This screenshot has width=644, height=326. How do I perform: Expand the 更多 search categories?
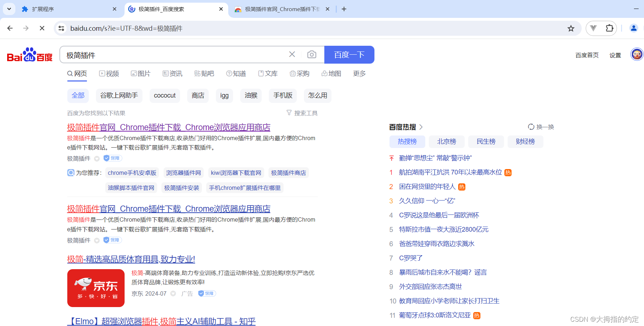coord(359,74)
